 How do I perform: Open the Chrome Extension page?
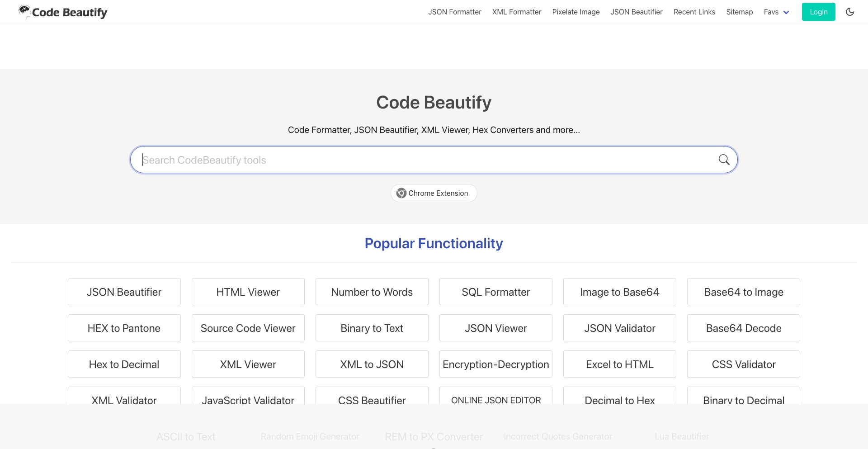pyautogui.click(x=433, y=193)
